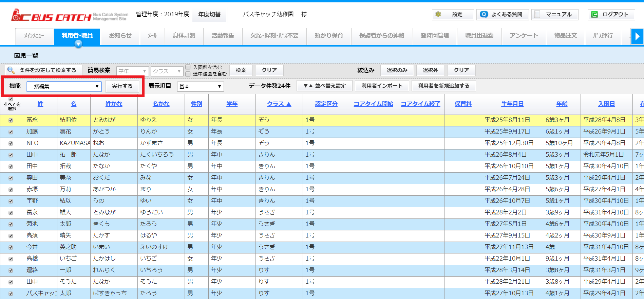
Task: Open the 表示項目 基本 dropdown
Action: coord(200,86)
